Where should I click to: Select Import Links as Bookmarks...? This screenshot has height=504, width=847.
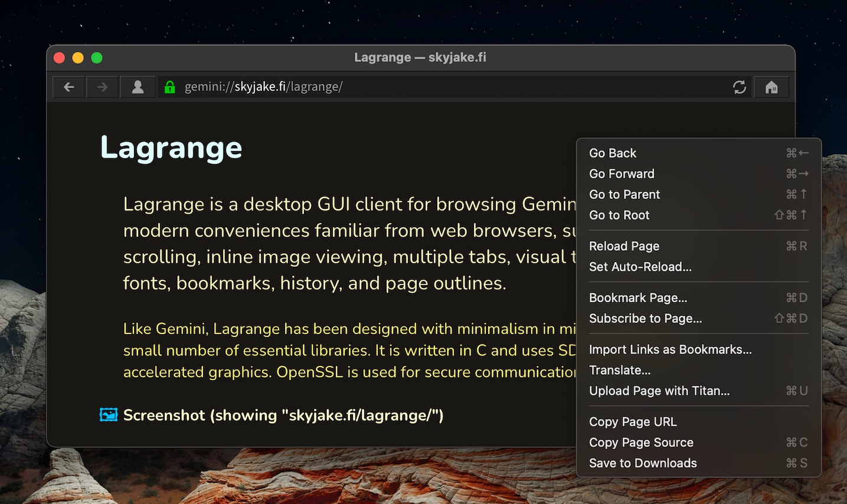tap(699, 349)
